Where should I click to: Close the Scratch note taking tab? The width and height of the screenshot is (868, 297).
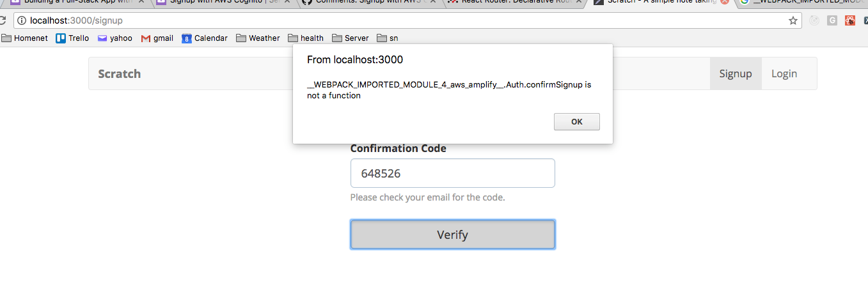(x=725, y=3)
